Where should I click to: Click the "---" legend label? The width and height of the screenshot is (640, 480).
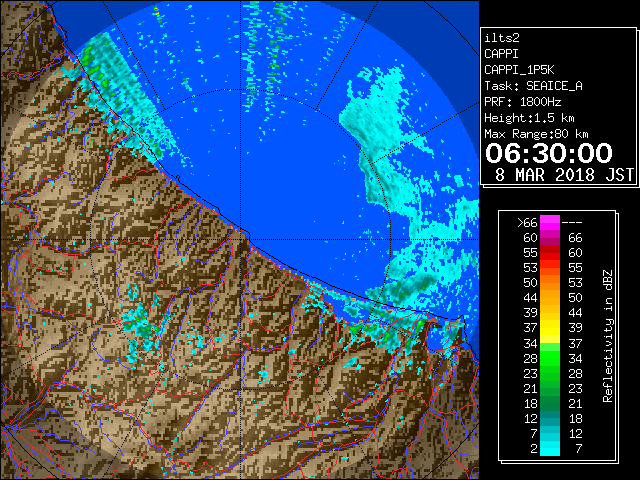(572, 222)
